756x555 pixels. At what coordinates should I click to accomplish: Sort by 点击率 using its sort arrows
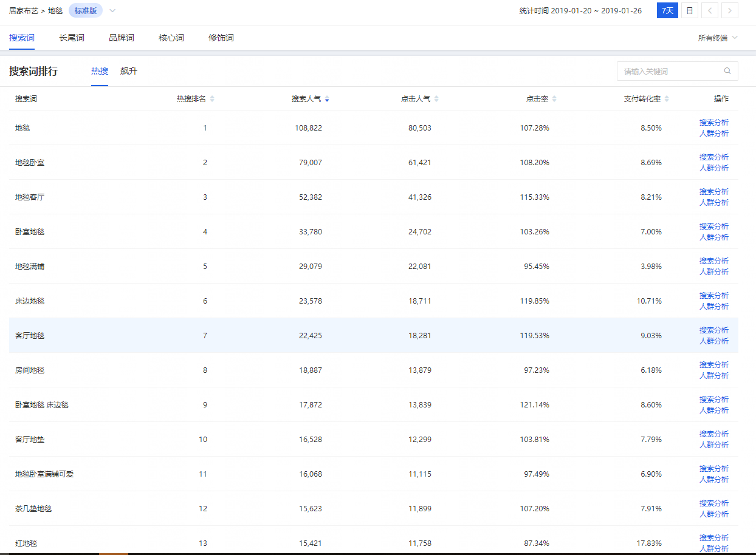(554, 99)
